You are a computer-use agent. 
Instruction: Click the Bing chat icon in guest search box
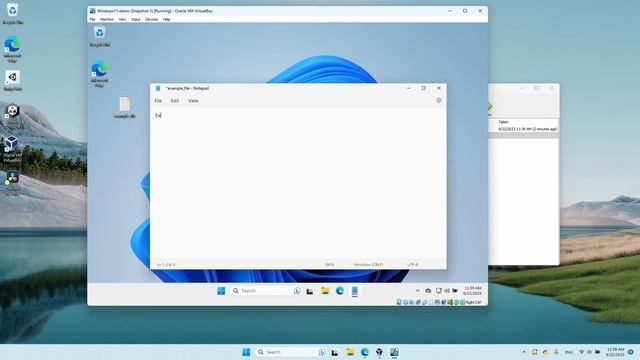coord(297,291)
